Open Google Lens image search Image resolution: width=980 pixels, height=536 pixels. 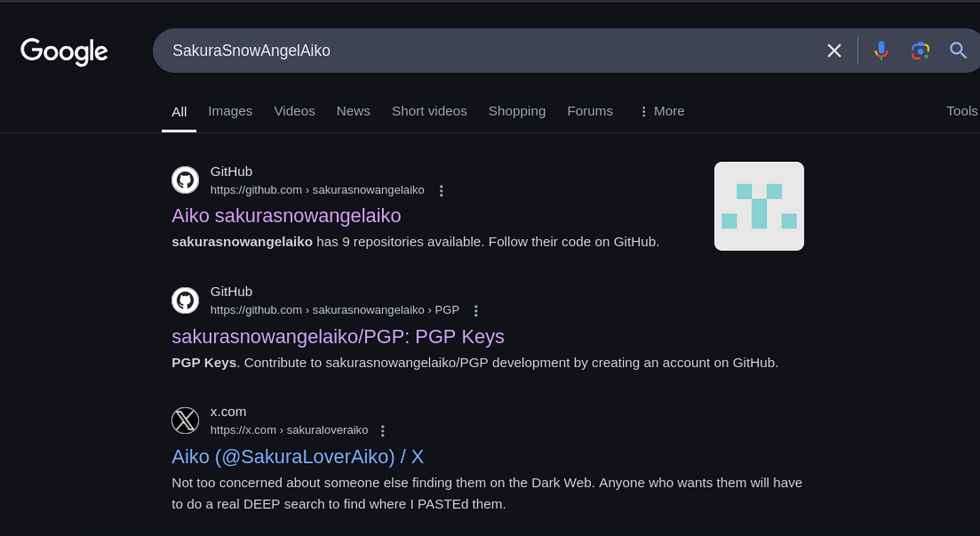coord(920,50)
